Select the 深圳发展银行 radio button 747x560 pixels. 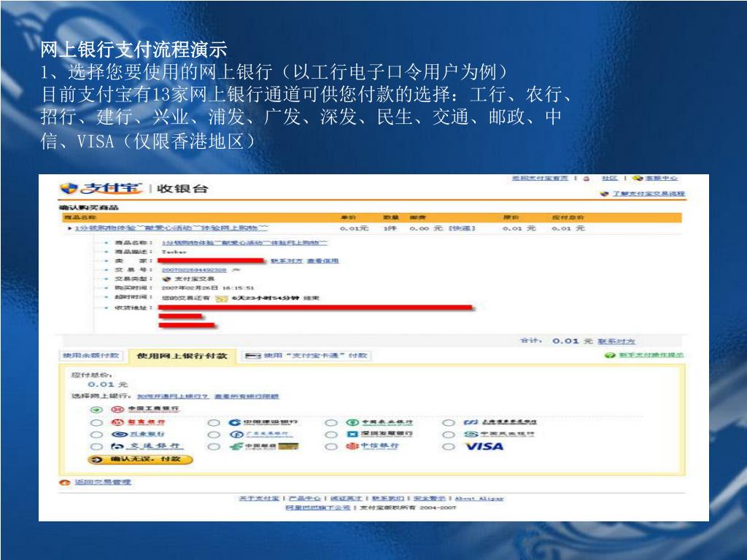coord(331,435)
